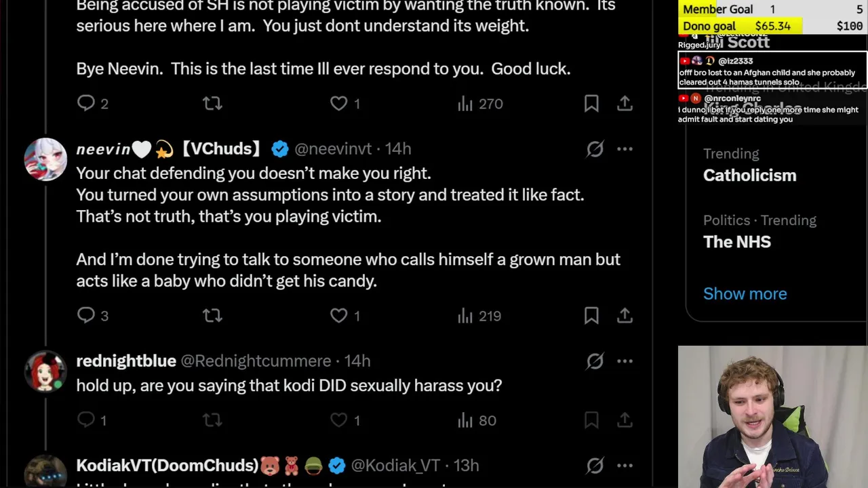
Task: Open more menu on rednightblue's tweet
Action: click(x=625, y=361)
